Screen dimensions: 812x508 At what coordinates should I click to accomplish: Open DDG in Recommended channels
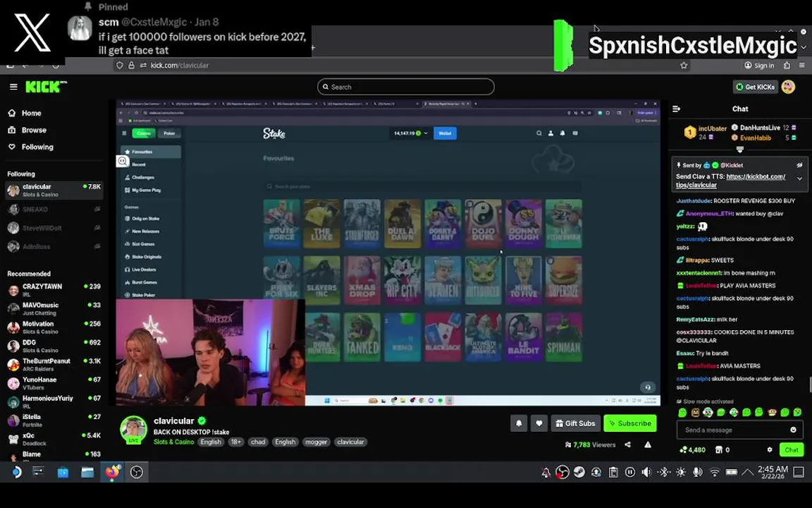click(54, 346)
